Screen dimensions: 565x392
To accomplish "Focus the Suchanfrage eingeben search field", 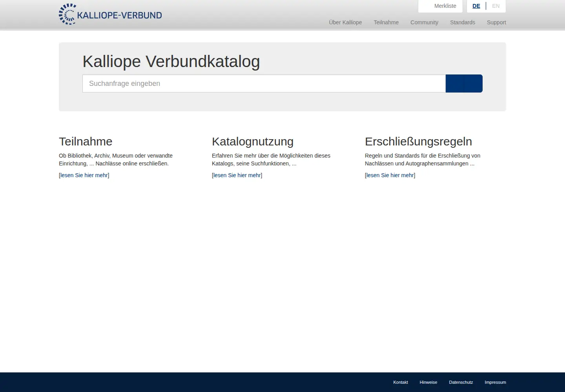I will pyautogui.click(x=264, y=83).
